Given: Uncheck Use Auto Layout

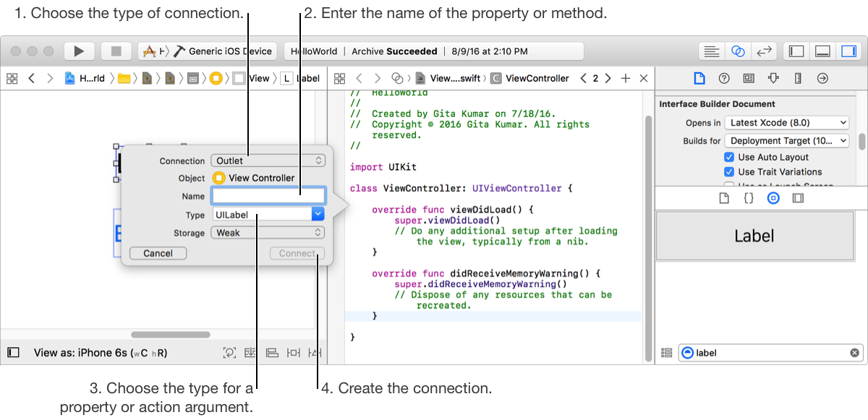Looking at the screenshot, I should (729, 157).
